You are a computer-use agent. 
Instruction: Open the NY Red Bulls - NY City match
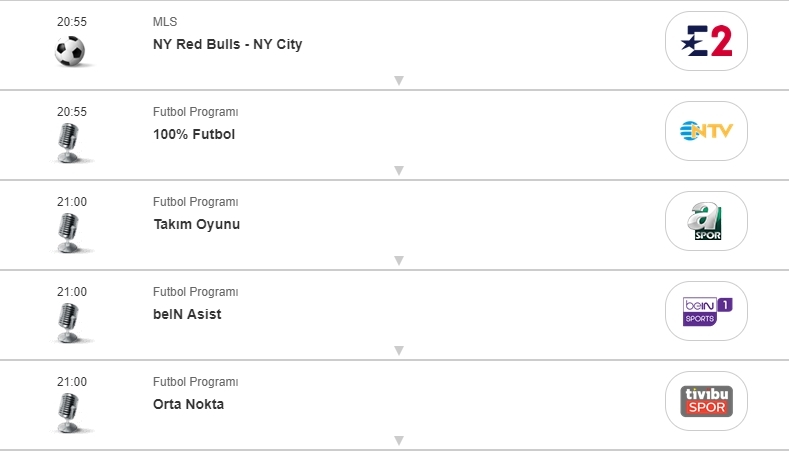pyautogui.click(x=227, y=44)
